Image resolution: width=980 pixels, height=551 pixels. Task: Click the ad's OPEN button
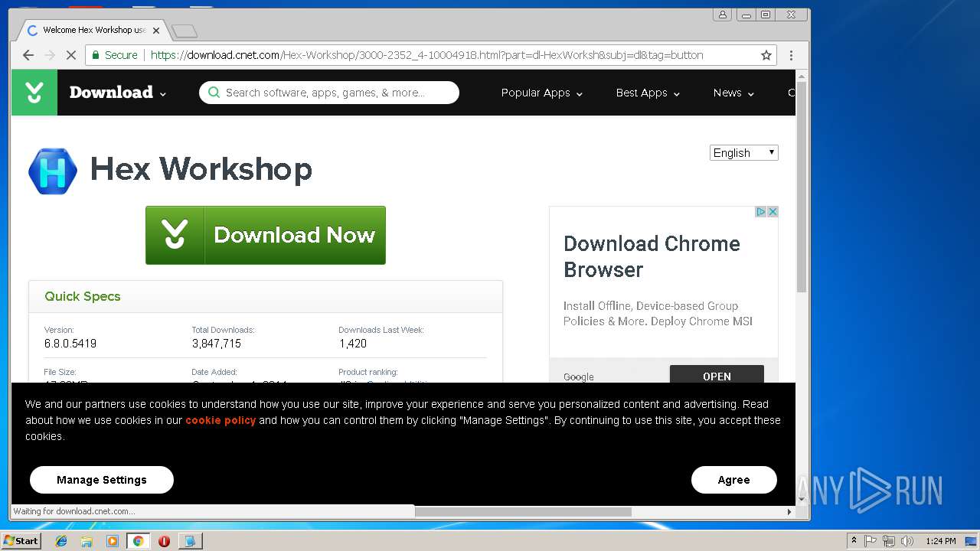coord(717,376)
